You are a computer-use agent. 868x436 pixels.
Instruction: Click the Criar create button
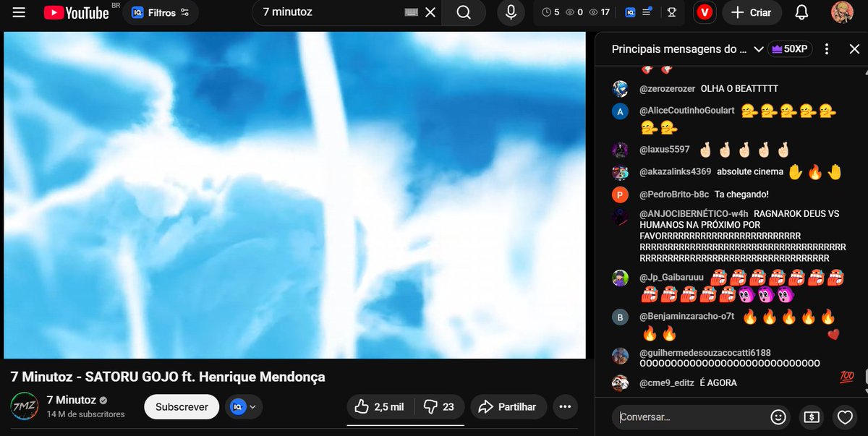pos(751,12)
